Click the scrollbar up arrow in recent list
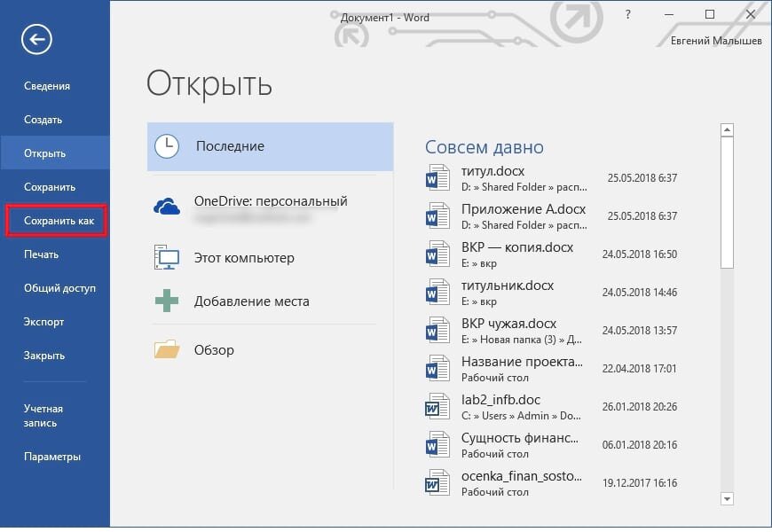772x532 pixels. click(x=727, y=130)
